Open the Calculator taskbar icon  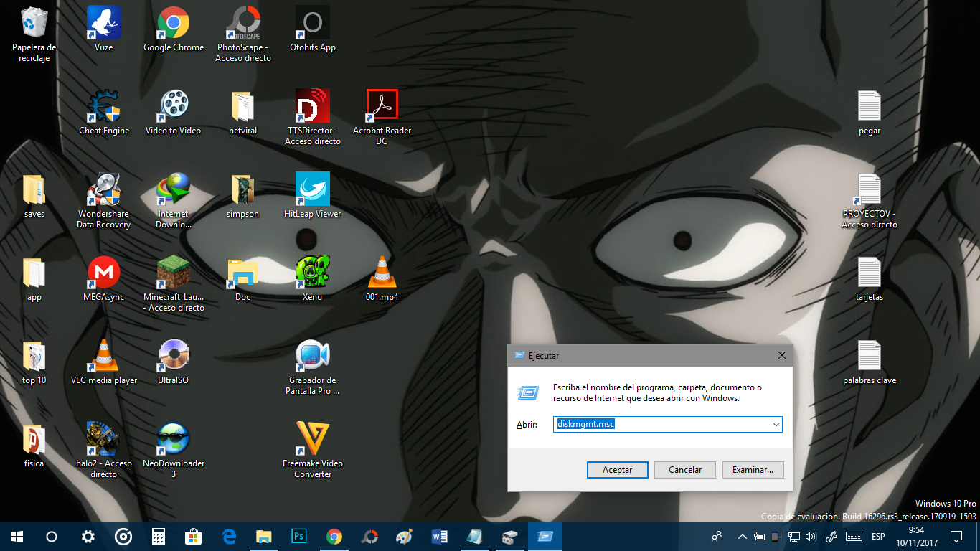tap(158, 536)
